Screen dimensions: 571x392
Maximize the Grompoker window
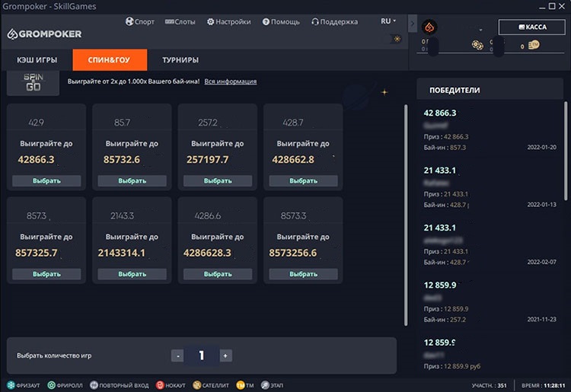tap(552, 6)
